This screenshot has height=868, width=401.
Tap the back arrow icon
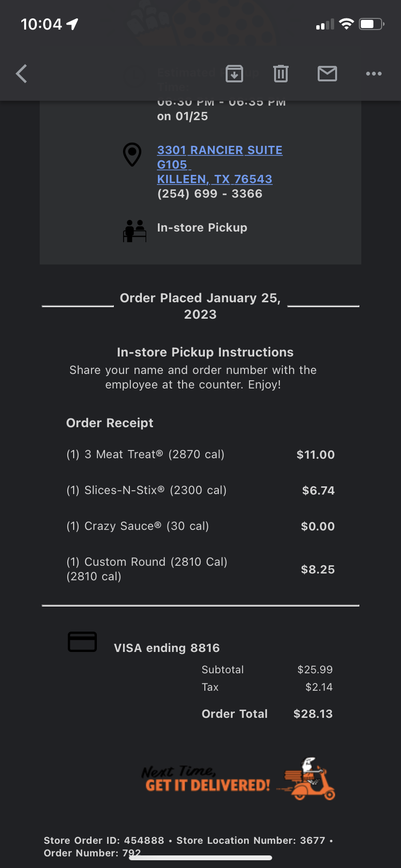pos(22,74)
